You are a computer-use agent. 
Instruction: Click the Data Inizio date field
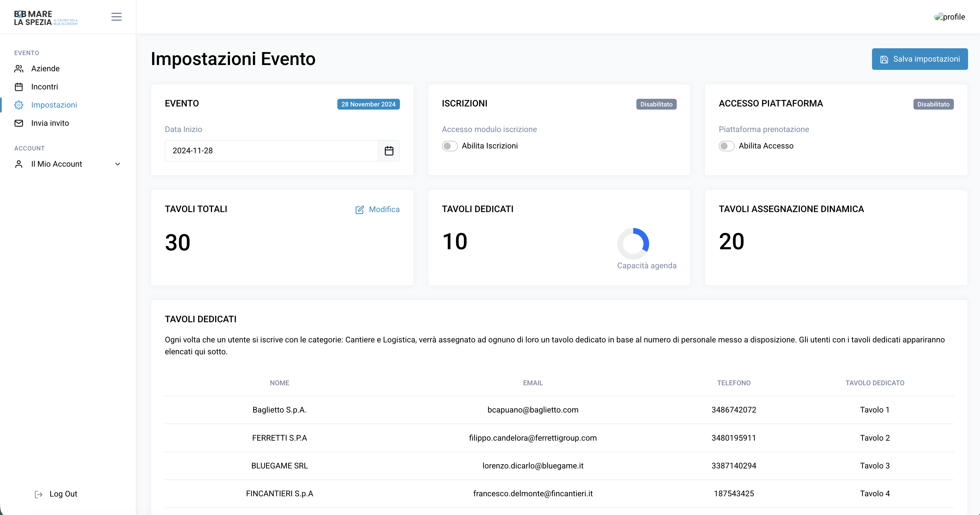coord(272,151)
